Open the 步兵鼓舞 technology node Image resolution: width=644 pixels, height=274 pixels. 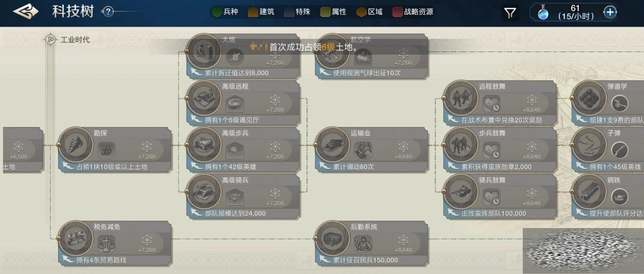(x=499, y=150)
